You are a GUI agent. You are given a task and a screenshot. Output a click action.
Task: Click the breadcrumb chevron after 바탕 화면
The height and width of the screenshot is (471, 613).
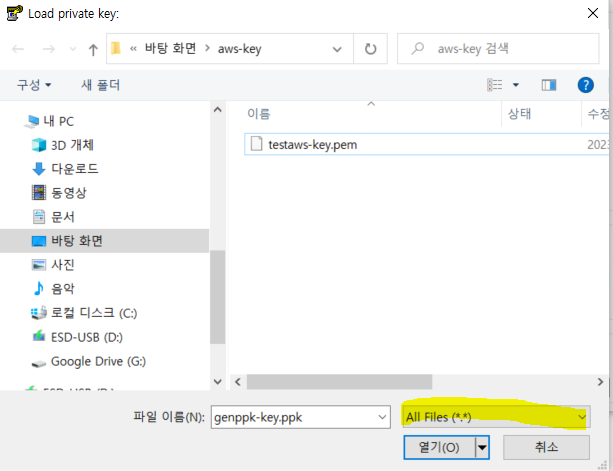(x=207, y=48)
